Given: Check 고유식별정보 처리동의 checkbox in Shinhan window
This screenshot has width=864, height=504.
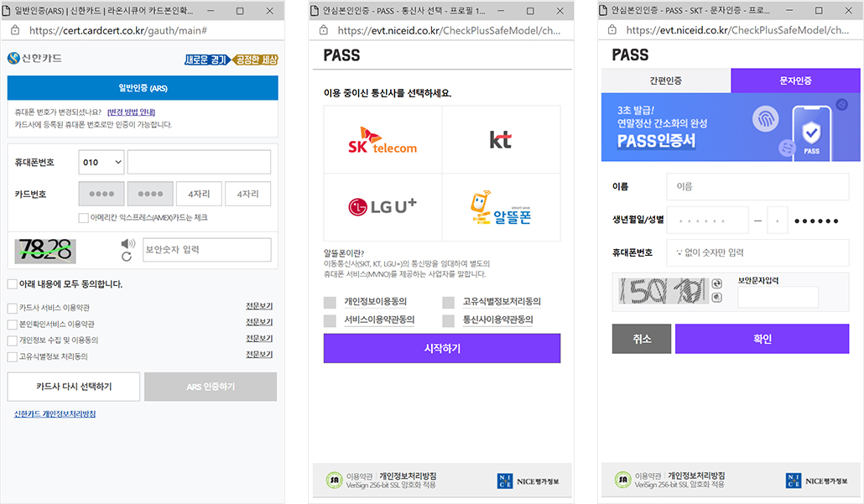Looking at the screenshot, I should coord(12,357).
